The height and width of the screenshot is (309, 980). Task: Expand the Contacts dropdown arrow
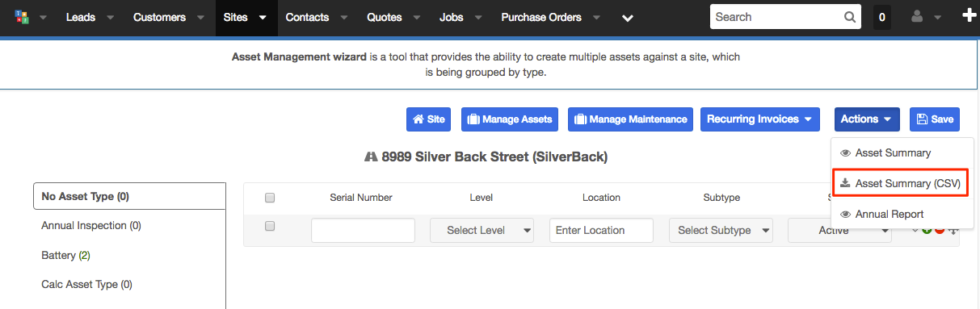(344, 18)
